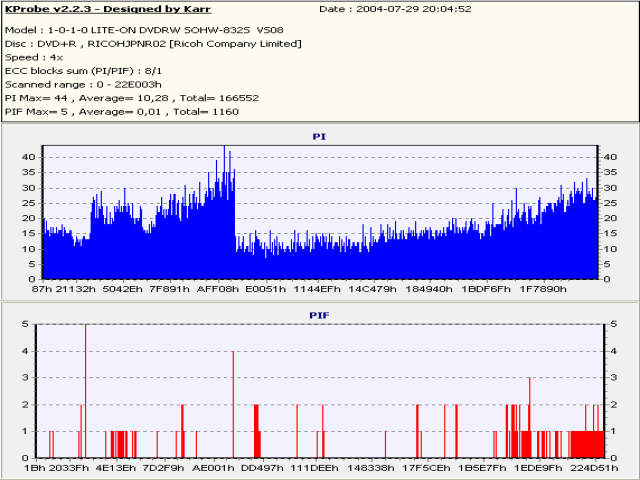640x480 pixels.
Task: Click the title "KProbe v2.2.3 - Designed by Karr"
Action: (x=108, y=9)
